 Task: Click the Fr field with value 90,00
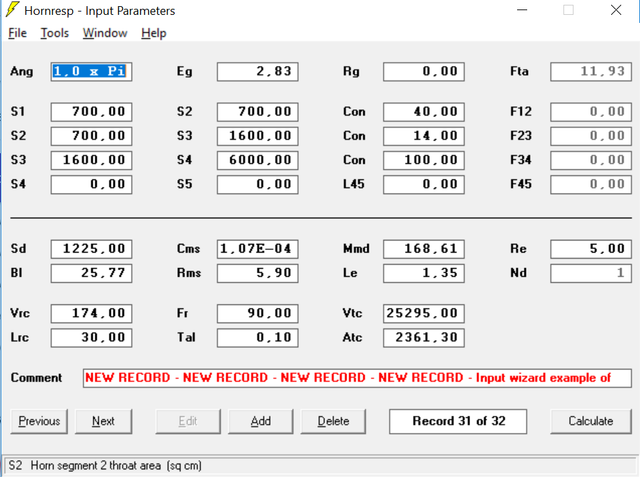tap(258, 313)
